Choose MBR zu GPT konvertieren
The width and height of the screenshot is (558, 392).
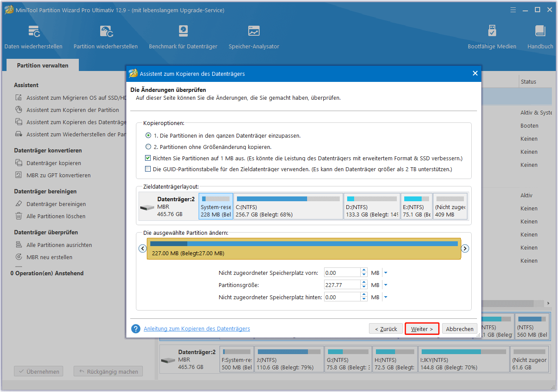point(58,175)
